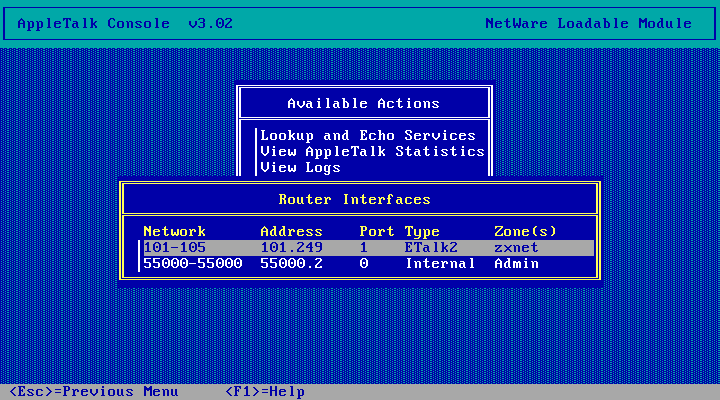Screen dimensions: 720x400
Task: Select the 55000-55000 network row
Action: click(x=368, y=264)
